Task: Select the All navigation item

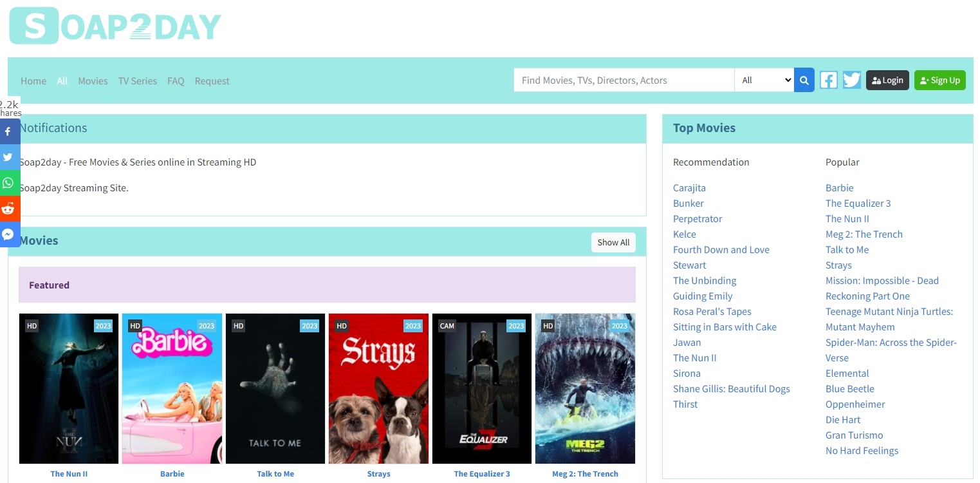Action: pyautogui.click(x=62, y=80)
